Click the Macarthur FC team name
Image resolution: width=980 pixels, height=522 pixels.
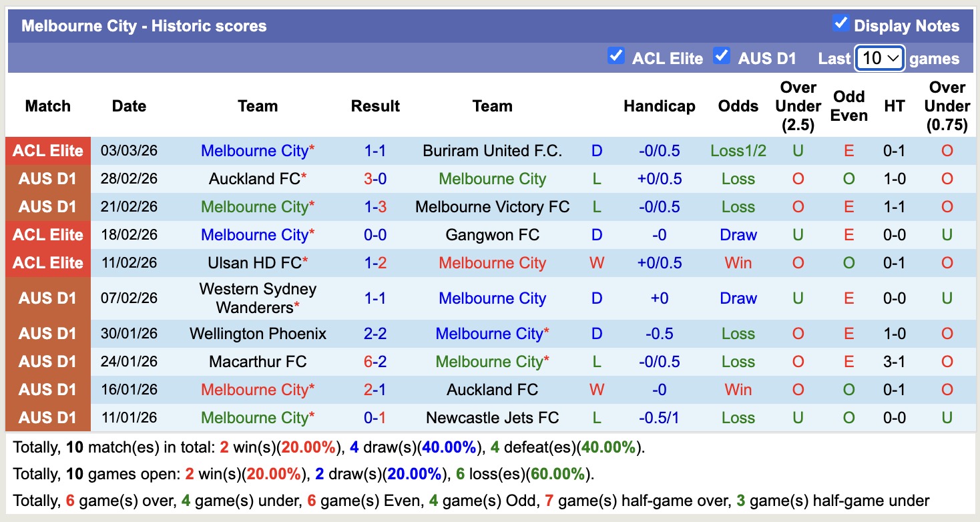(258, 361)
